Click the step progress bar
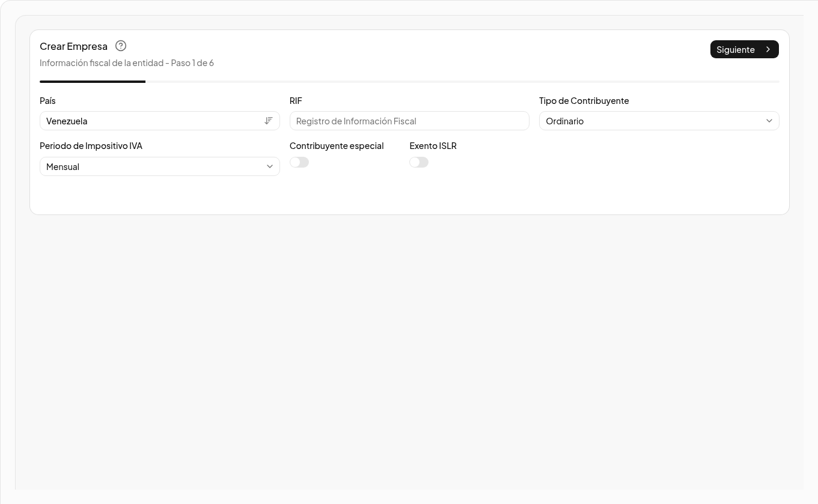 click(x=409, y=81)
